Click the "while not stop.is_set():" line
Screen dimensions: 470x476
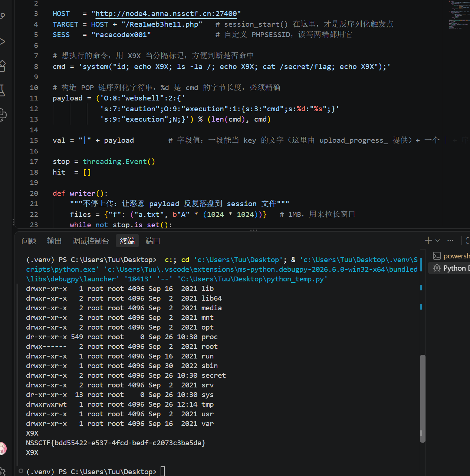click(x=121, y=225)
